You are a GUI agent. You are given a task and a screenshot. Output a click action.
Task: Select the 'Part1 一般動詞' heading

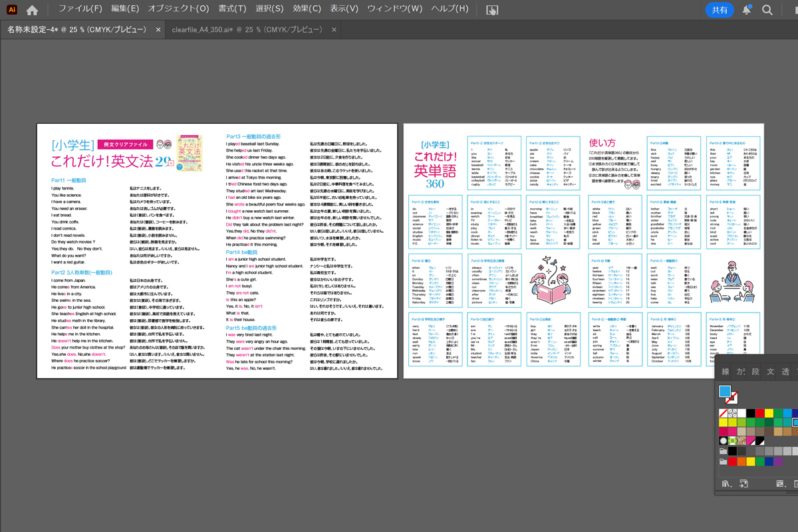(68, 180)
